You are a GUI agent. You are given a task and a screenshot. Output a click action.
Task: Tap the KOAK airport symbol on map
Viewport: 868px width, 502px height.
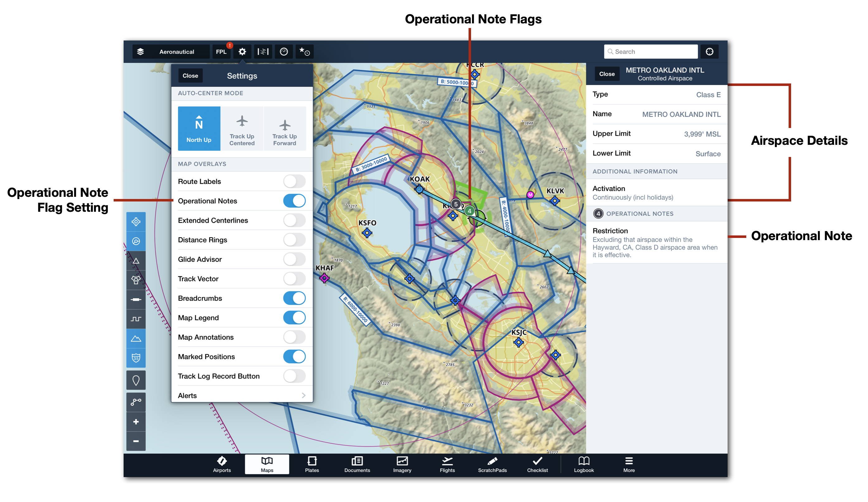tap(419, 189)
